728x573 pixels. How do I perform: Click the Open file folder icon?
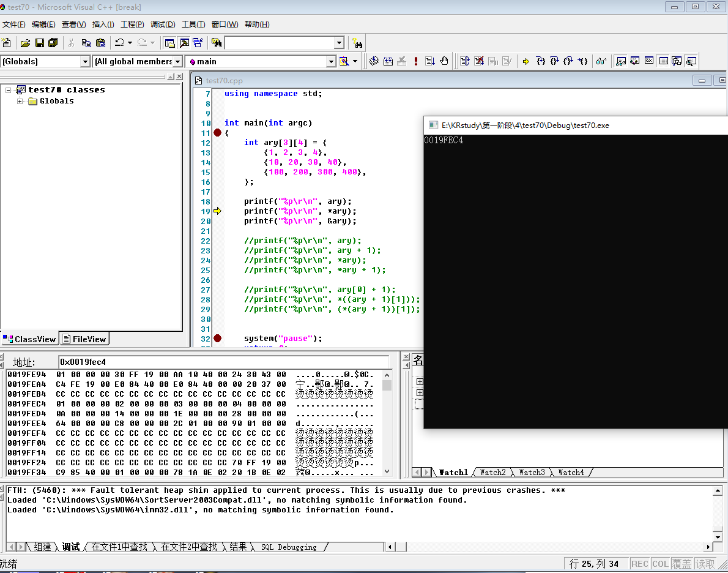click(x=25, y=43)
